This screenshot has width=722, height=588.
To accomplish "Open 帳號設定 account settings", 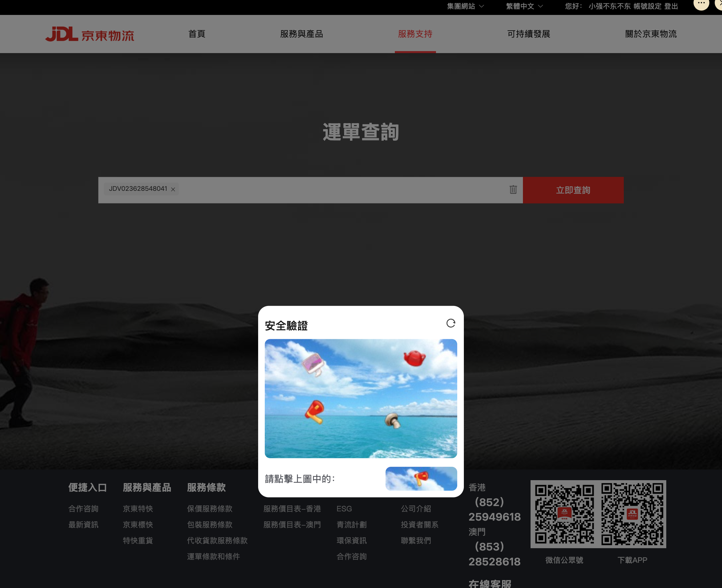I will (x=647, y=6).
